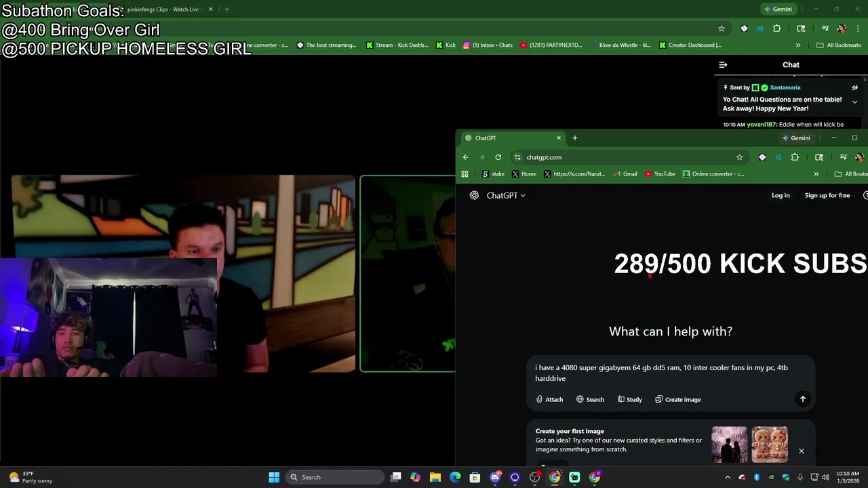Expand overflow bookmarks chevron in background window
Viewport: 868px width, 488px height.
click(x=798, y=45)
